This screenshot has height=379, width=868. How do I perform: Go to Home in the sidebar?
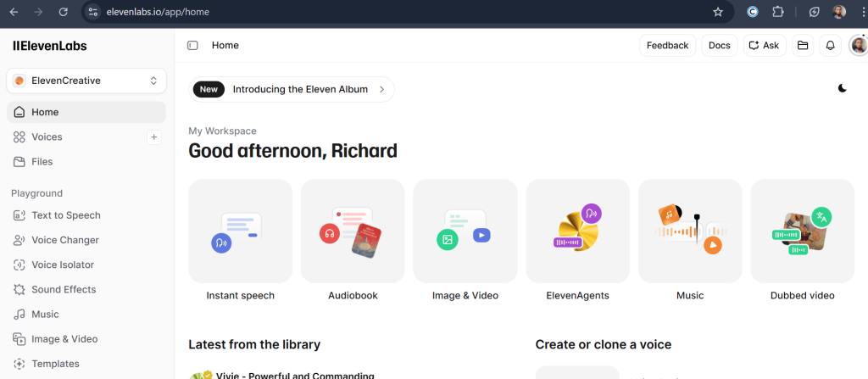click(86, 112)
